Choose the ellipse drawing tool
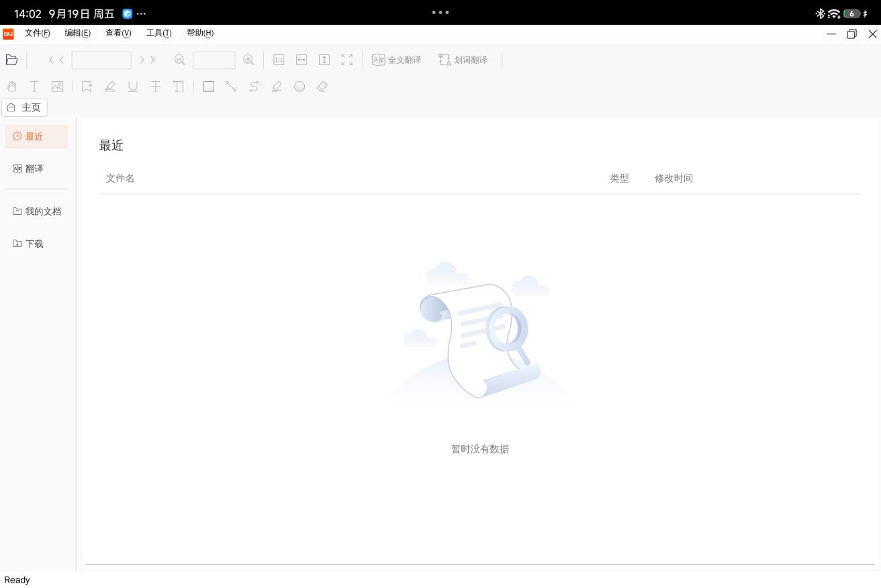This screenshot has height=588, width=881. [x=299, y=87]
